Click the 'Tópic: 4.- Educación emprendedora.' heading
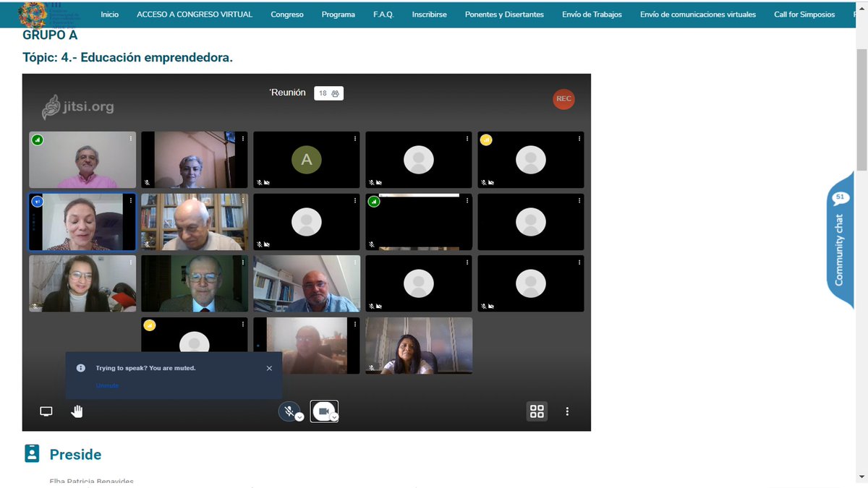The height and width of the screenshot is (488, 868). tap(128, 58)
